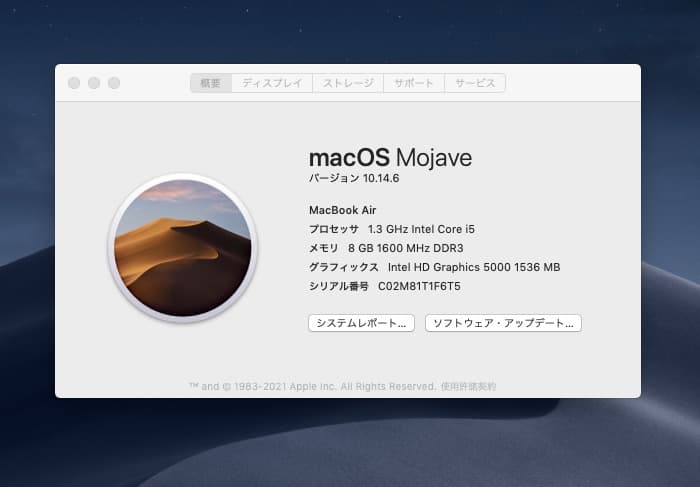Minimize the About This Mac window
This screenshot has height=487, width=700.
[94, 83]
